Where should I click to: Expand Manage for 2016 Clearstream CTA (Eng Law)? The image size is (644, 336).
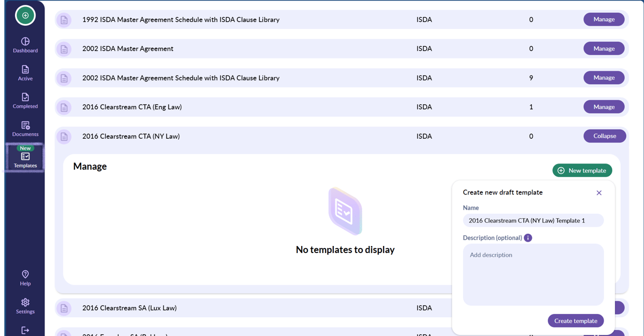(604, 107)
